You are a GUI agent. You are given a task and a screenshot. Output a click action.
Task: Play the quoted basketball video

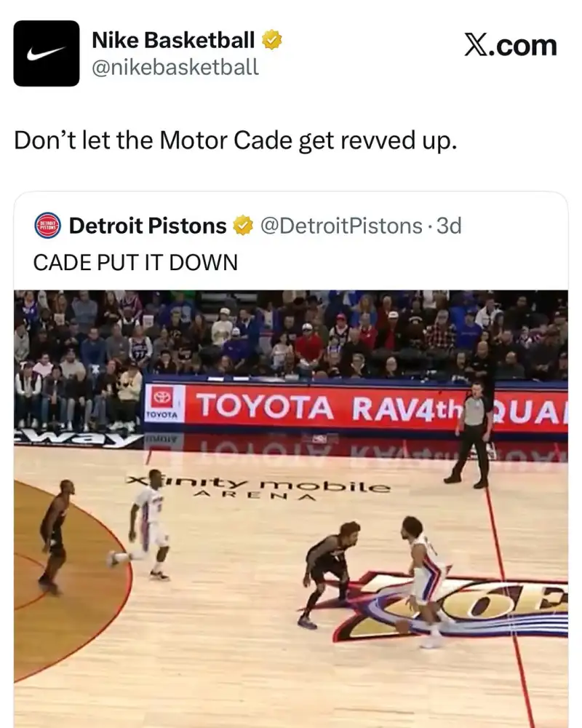pyautogui.click(x=291, y=509)
